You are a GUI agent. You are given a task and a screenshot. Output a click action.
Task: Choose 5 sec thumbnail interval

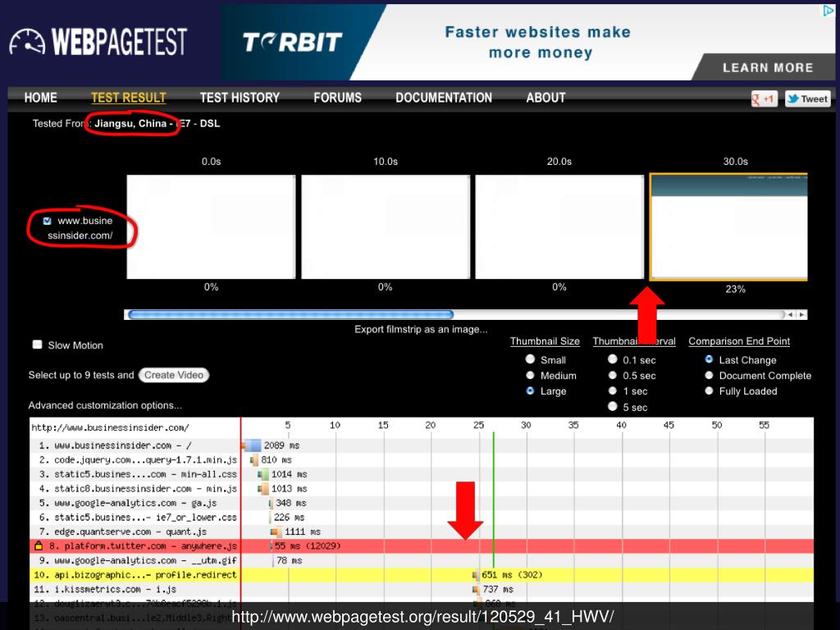(613, 406)
